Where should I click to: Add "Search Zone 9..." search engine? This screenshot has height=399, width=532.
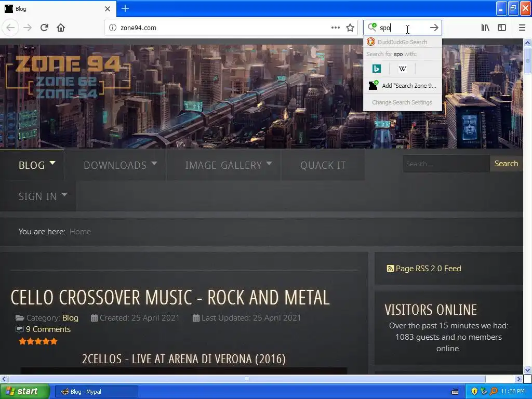pos(403,86)
